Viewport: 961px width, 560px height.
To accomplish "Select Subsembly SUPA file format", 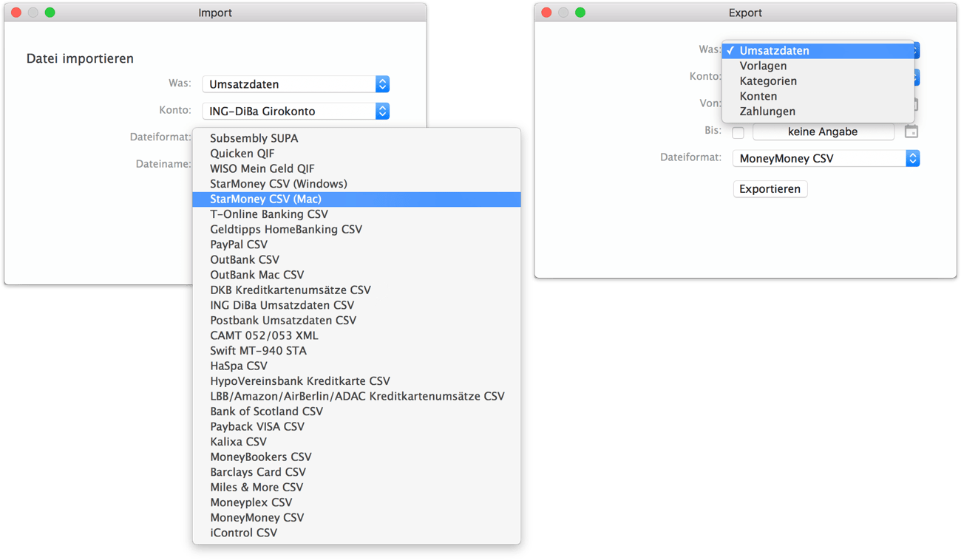I will [x=356, y=138].
